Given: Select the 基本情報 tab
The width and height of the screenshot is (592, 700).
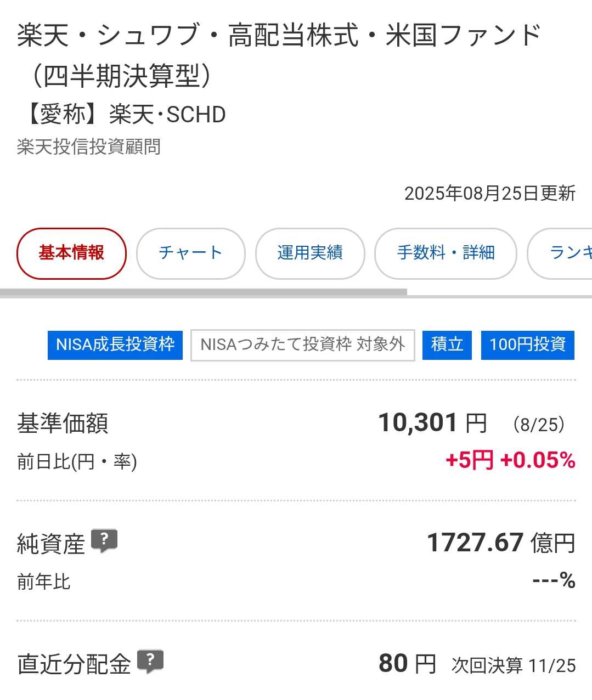Looking at the screenshot, I should point(71,253).
